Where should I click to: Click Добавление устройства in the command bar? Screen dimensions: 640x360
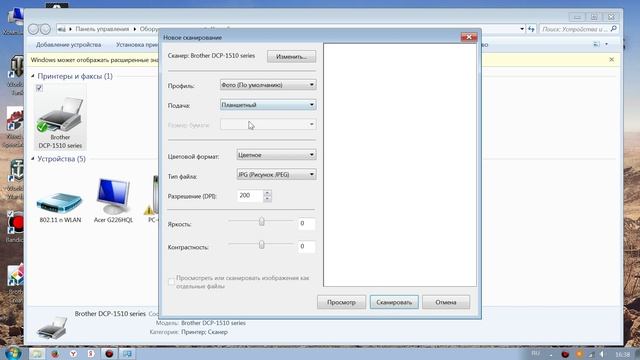(69, 44)
